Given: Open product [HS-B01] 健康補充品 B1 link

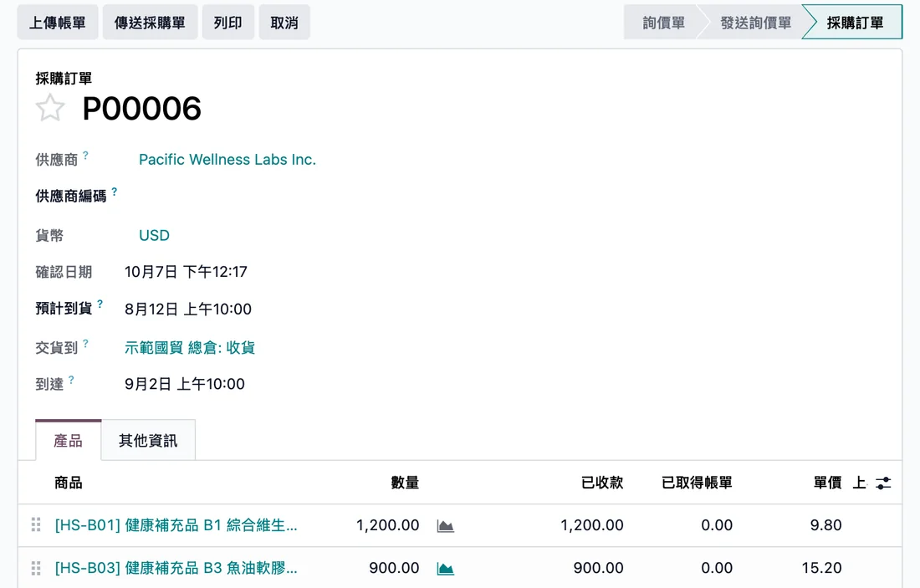Looking at the screenshot, I should 176,525.
